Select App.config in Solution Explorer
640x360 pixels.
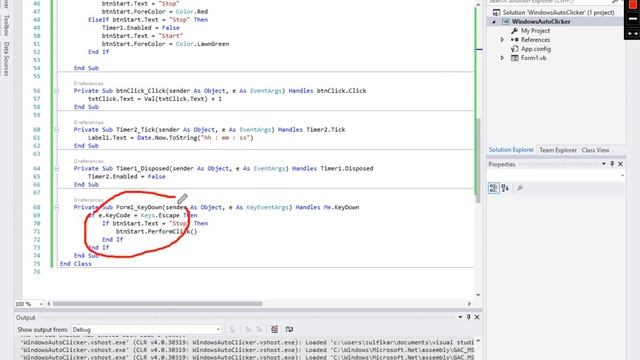pyautogui.click(x=536, y=49)
